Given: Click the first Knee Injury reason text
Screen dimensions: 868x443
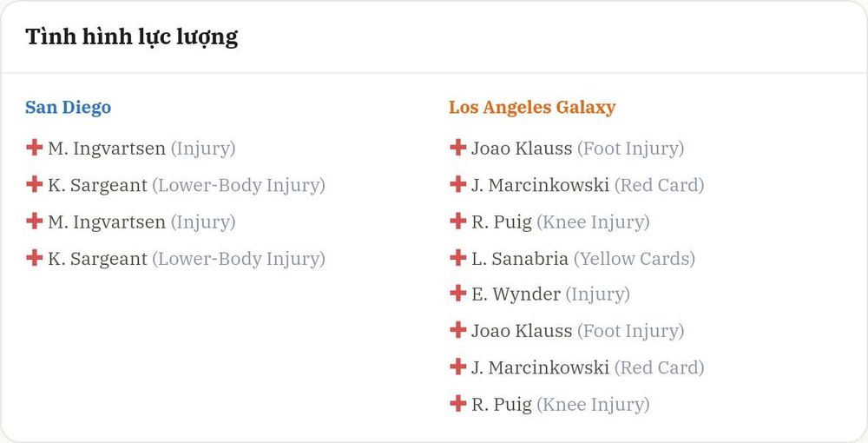Looking at the screenshot, I should [x=593, y=222].
